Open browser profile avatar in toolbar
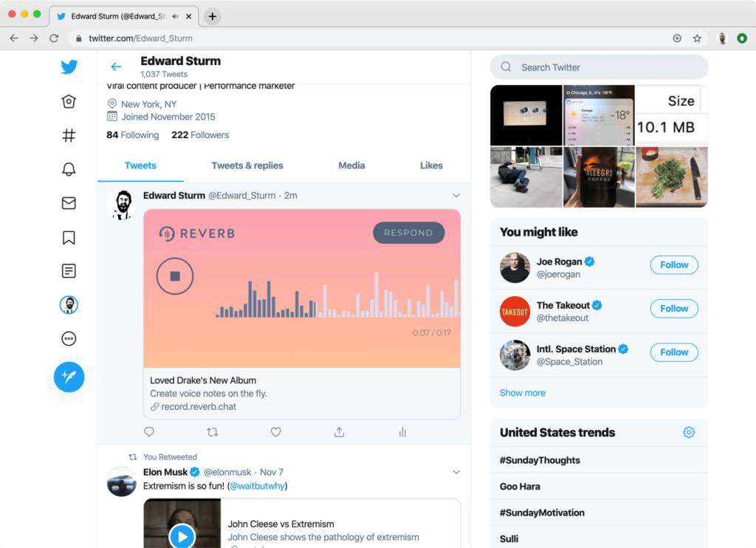 [x=722, y=38]
